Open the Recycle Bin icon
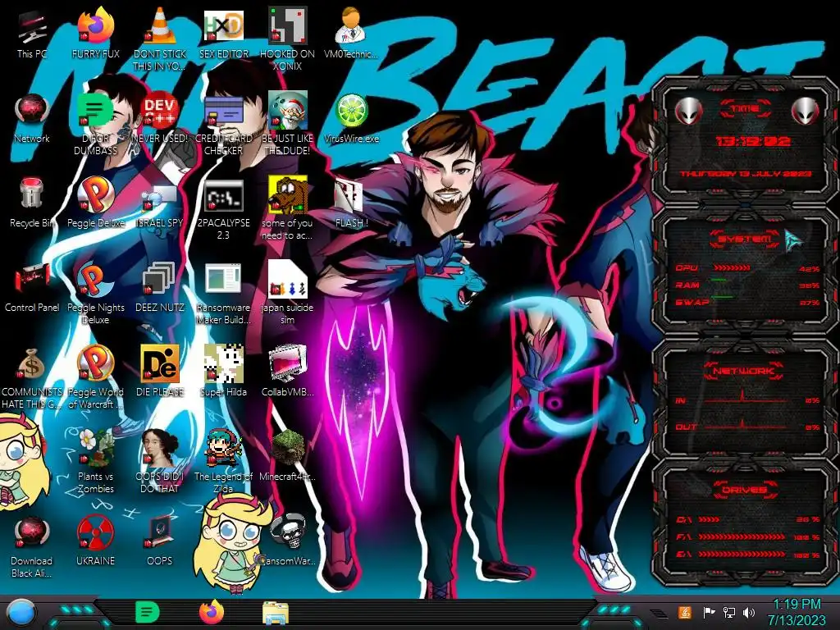Screen dimensions: 840x630 tap(32, 203)
